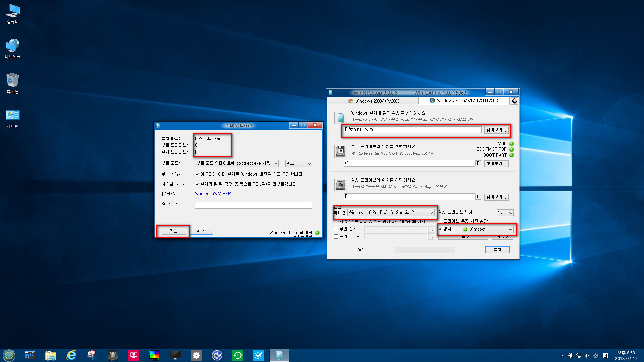Switch to Windows Vista/7/8/10/2008/2012 tab

[x=465, y=101]
